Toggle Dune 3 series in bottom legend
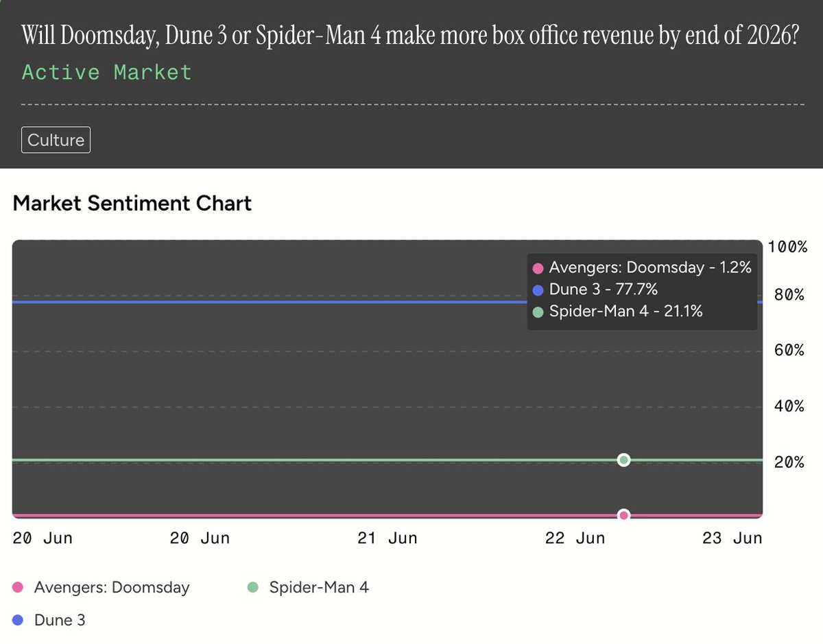 click(x=49, y=621)
